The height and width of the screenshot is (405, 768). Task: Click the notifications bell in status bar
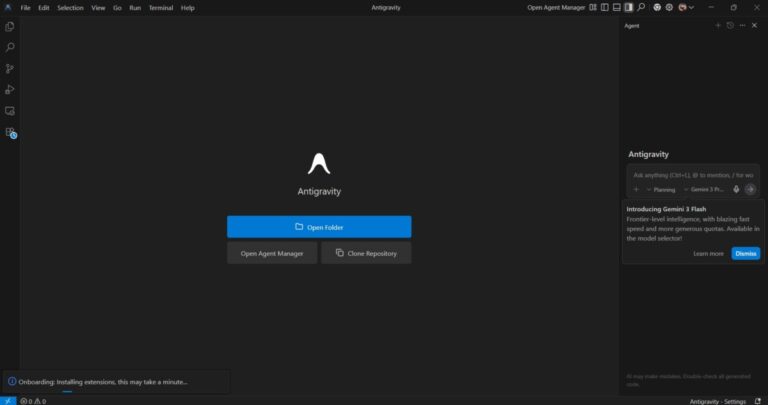(x=758, y=401)
